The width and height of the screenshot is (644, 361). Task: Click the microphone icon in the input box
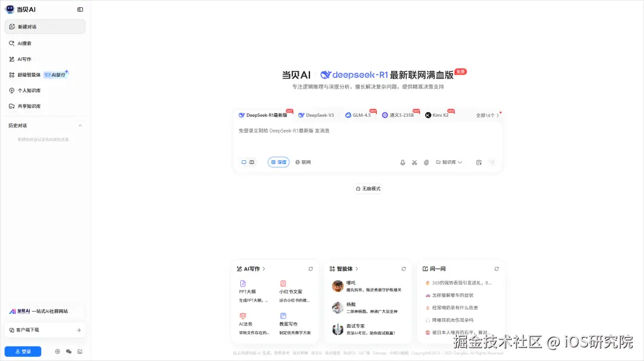click(402, 161)
